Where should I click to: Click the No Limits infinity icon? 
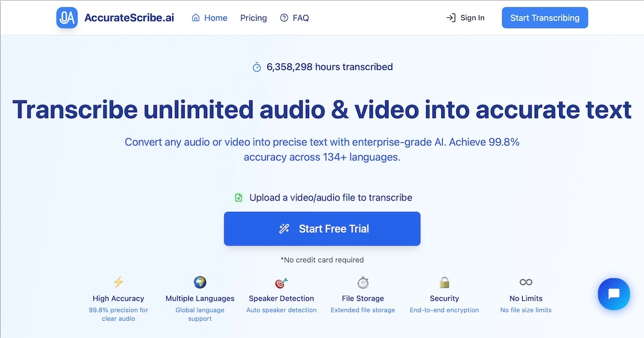[525, 282]
